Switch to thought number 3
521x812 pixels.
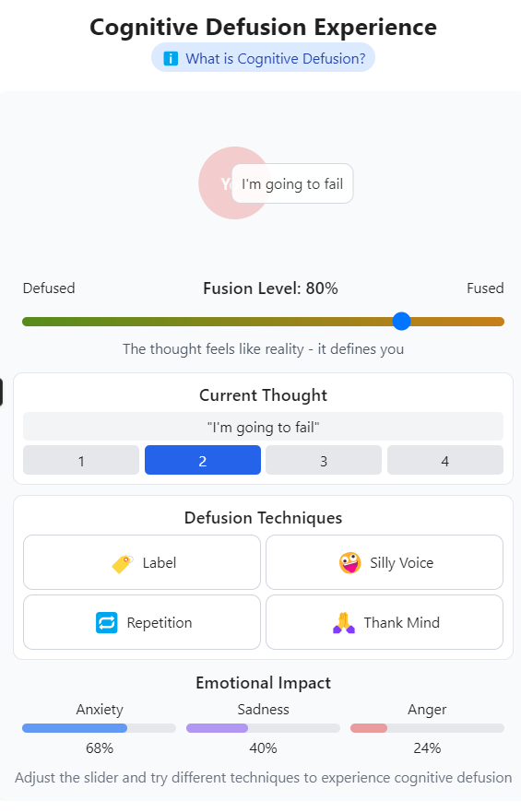tap(324, 460)
